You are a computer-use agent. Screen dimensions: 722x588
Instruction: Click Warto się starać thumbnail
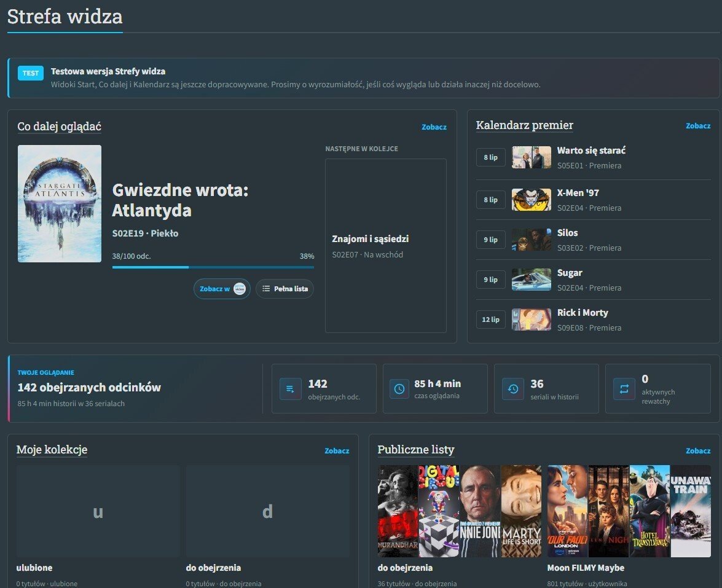pyautogui.click(x=532, y=157)
